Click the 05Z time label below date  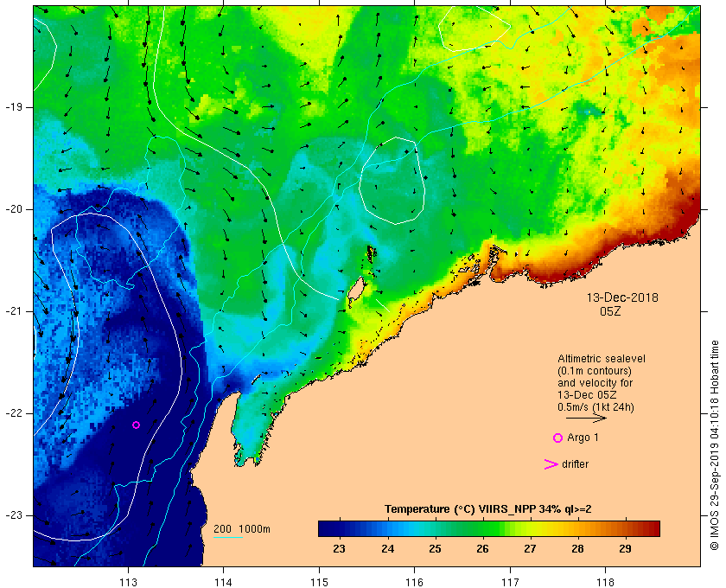[x=610, y=311]
